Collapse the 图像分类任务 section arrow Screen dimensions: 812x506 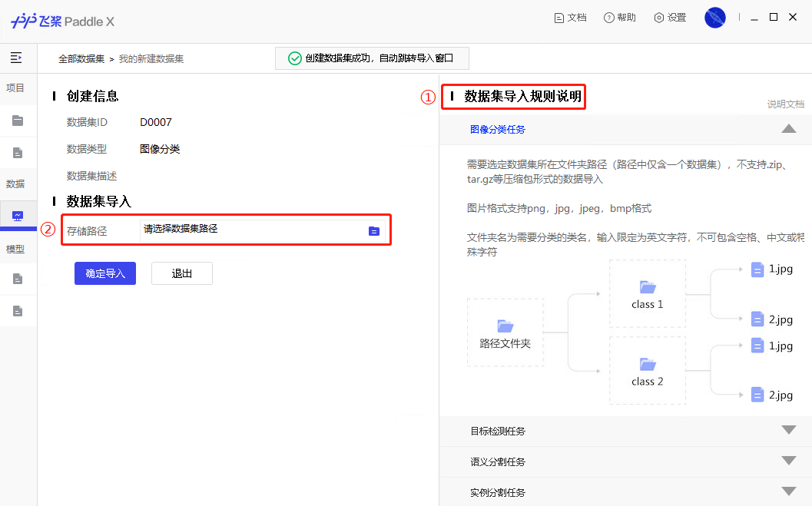788,129
